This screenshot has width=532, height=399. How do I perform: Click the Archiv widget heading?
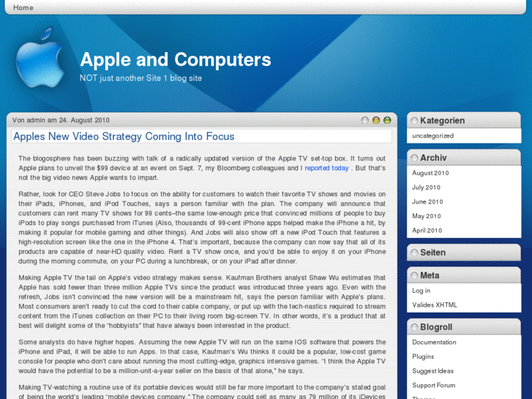tap(433, 158)
